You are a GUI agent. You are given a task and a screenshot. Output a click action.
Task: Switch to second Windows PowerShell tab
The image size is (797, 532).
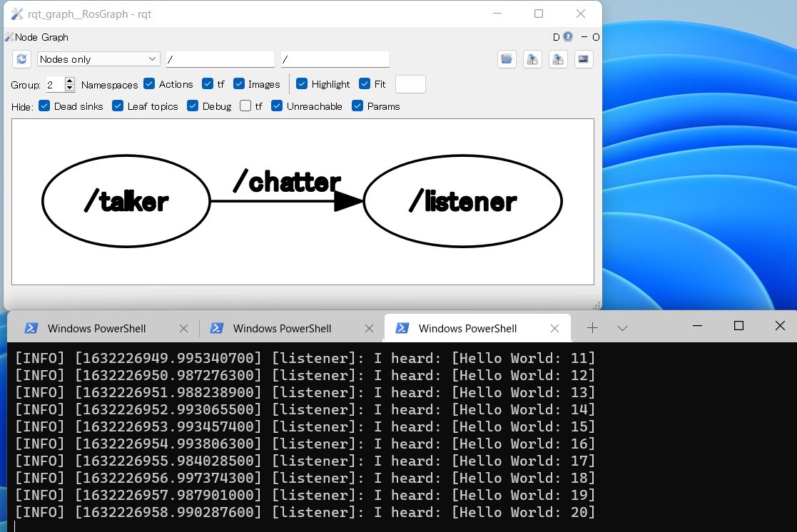click(291, 328)
